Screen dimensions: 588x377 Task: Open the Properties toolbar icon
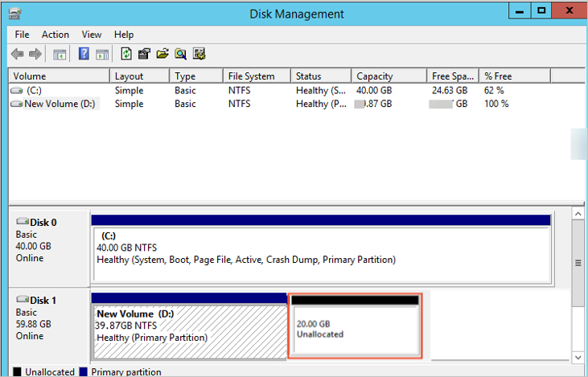tap(144, 54)
